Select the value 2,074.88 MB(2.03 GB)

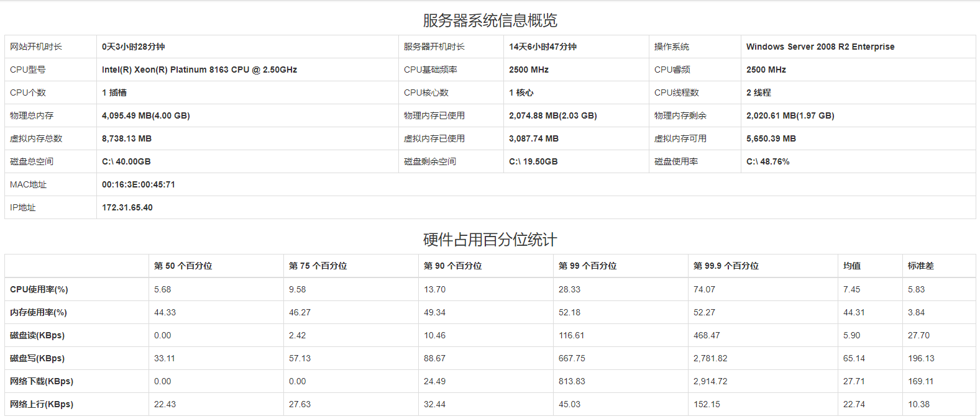pyautogui.click(x=553, y=115)
